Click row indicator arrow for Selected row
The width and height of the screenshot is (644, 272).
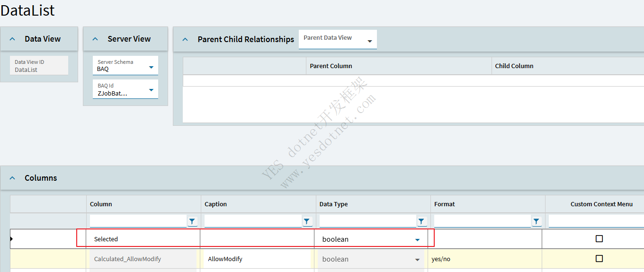[11, 239]
